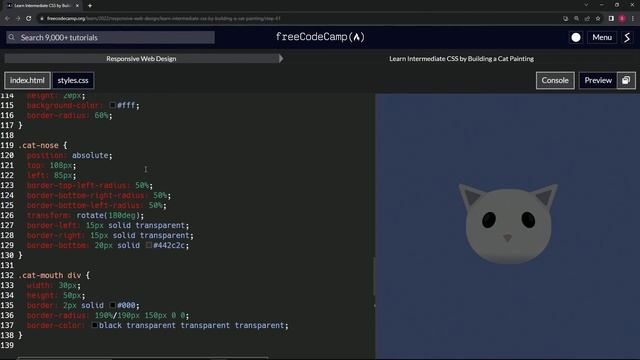
Task: Click the browser forward arrow
Action: pos(18,18)
